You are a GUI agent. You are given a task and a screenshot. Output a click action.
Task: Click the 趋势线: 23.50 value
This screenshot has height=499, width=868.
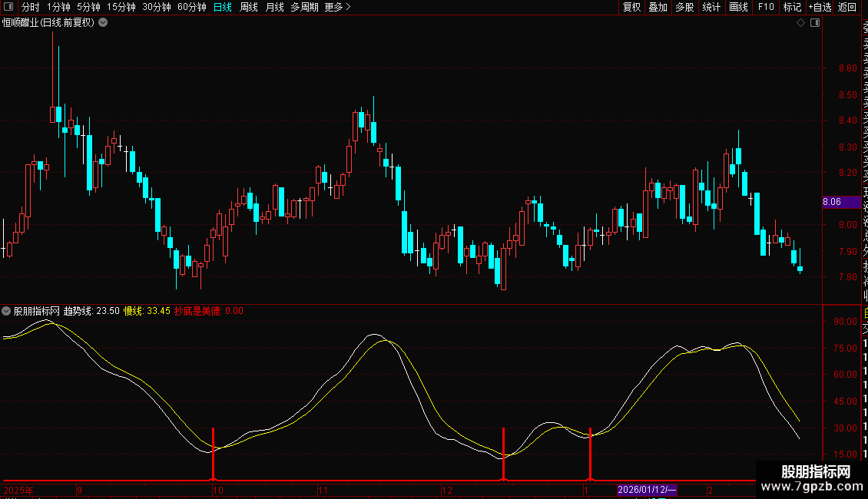pyautogui.click(x=91, y=311)
